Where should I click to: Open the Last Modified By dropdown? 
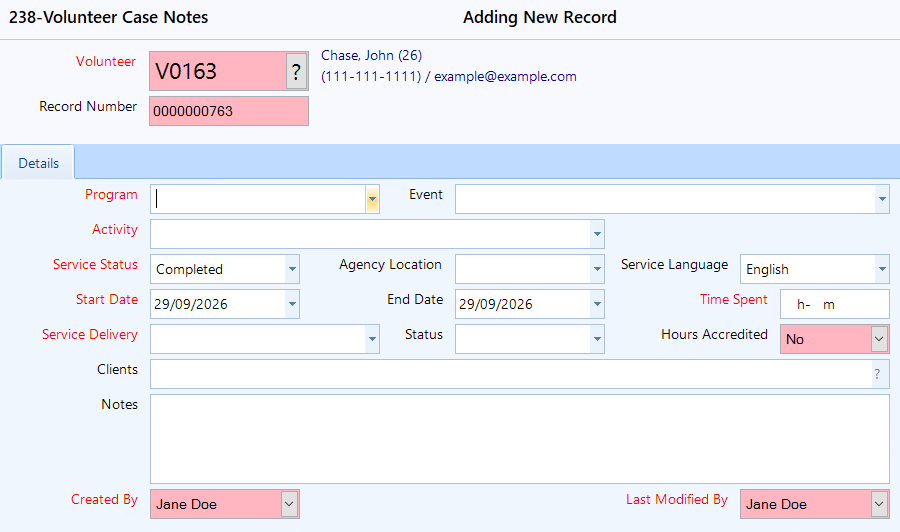(x=879, y=504)
